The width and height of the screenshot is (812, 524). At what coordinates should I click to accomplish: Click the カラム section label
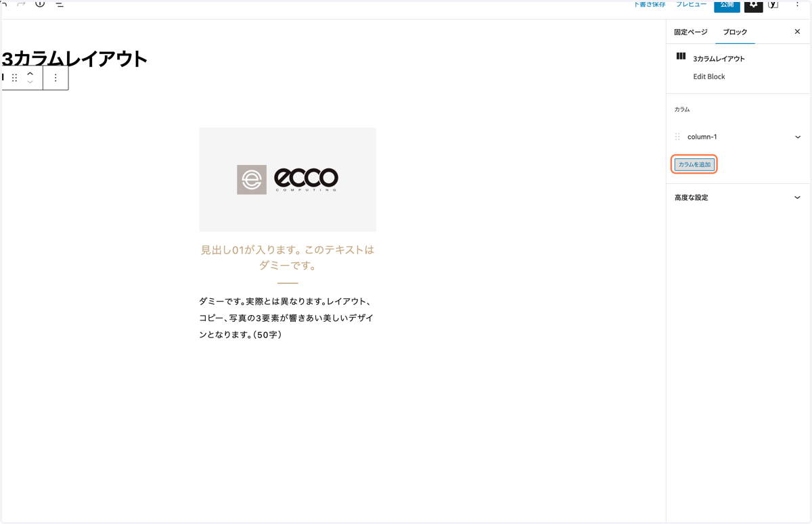[682, 109]
